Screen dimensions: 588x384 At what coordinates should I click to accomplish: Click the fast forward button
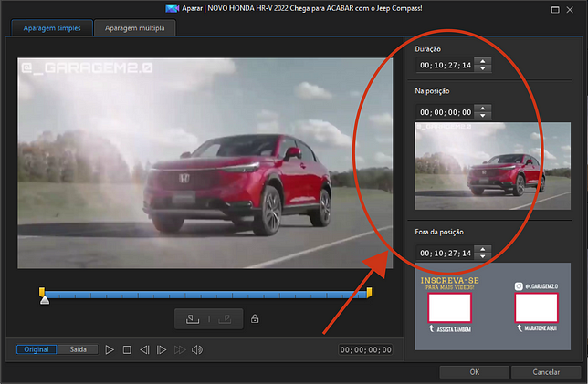(x=180, y=350)
